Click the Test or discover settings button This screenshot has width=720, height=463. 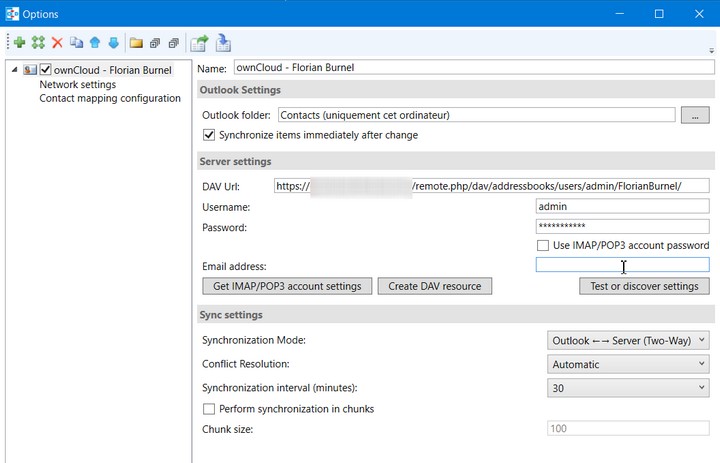[x=644, y=286]
